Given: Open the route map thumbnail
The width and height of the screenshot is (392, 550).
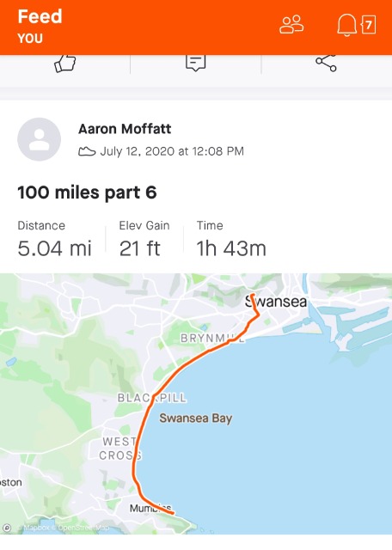Looking at the screenshot, I should point(196,404).
